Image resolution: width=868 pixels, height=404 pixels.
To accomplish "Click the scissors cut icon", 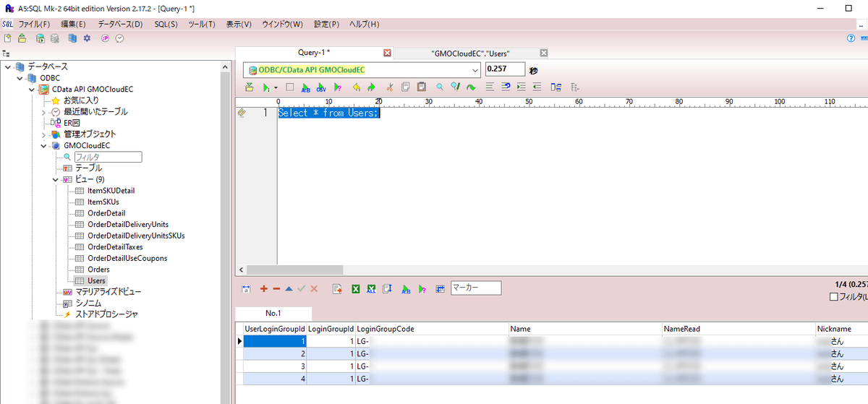I will (x=389, y=87).
